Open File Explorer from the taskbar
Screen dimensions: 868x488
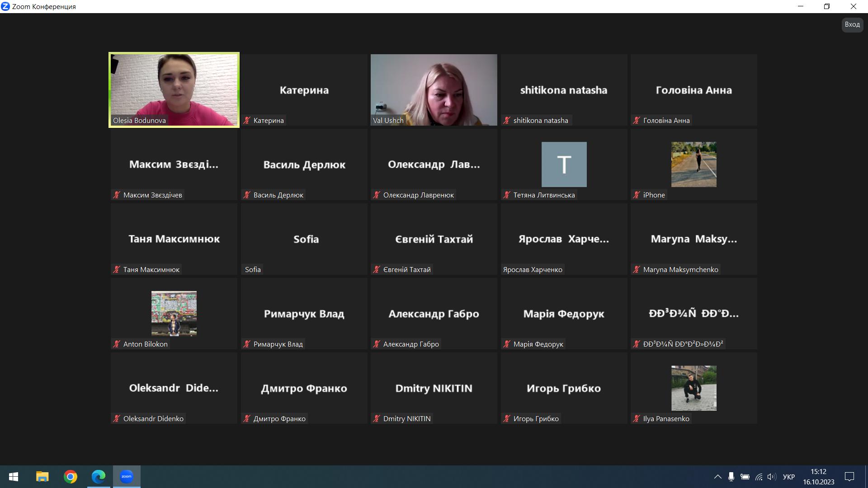pyautogui.click(x=42, y=477)
